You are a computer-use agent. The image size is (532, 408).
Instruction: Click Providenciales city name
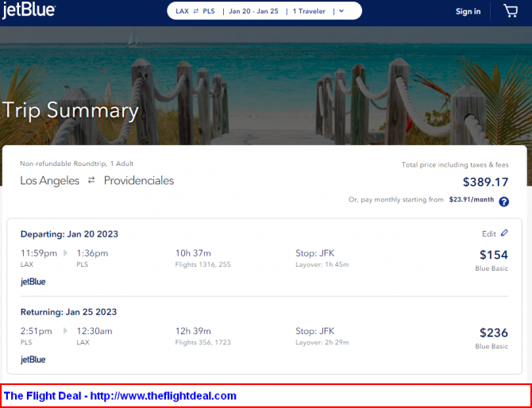[139, 181]
